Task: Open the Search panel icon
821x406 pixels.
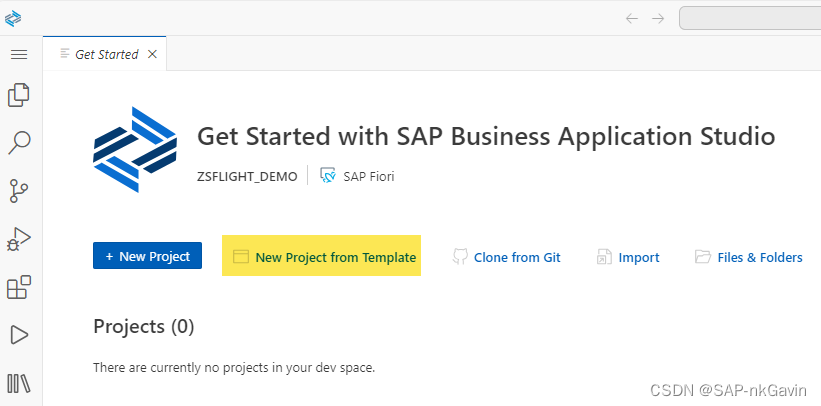Action: 18,143
